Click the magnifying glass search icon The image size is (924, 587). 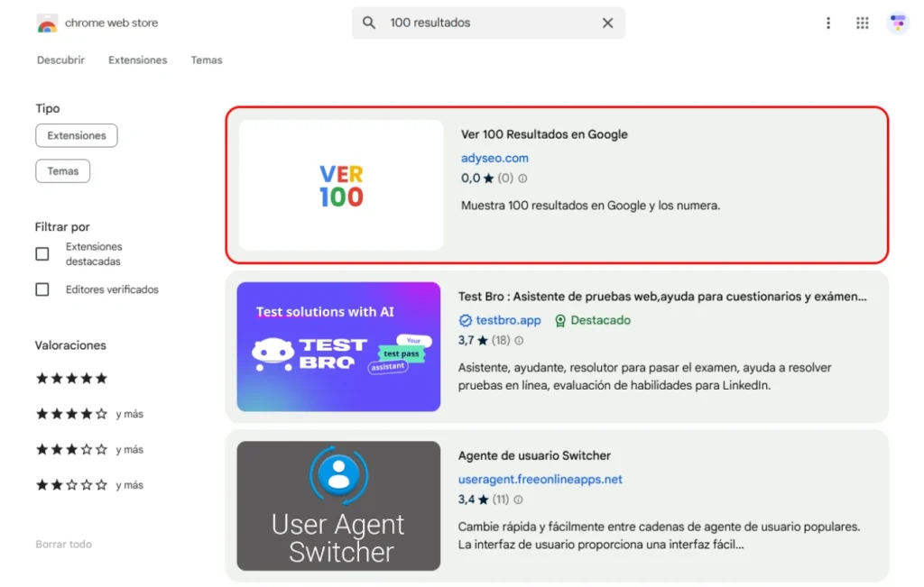(369, 23)
